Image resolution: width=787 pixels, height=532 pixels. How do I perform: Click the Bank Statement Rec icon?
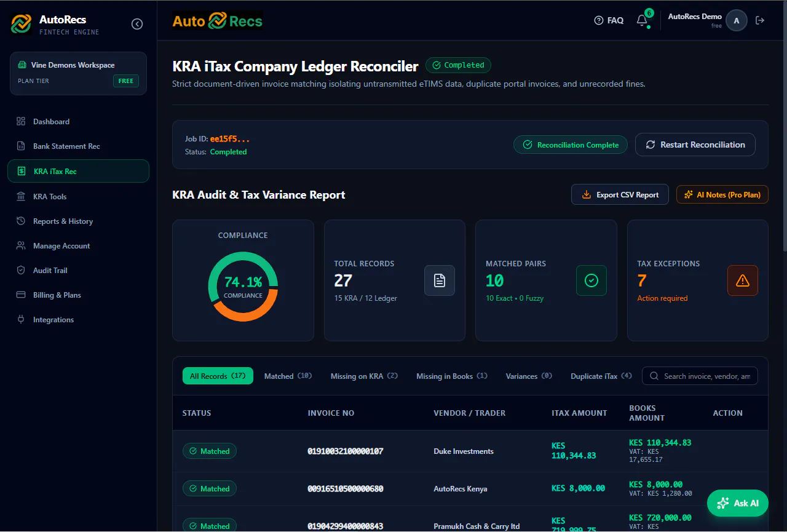[21, 146]
